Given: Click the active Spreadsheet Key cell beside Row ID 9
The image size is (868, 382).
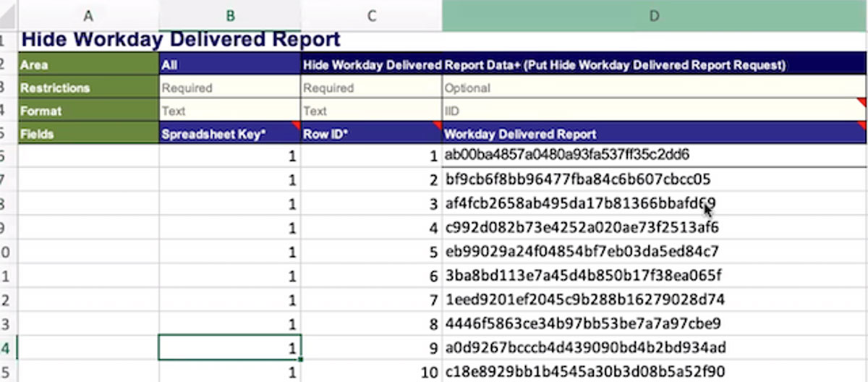Looking at the screenshot, I should click(x=230, y=348).
